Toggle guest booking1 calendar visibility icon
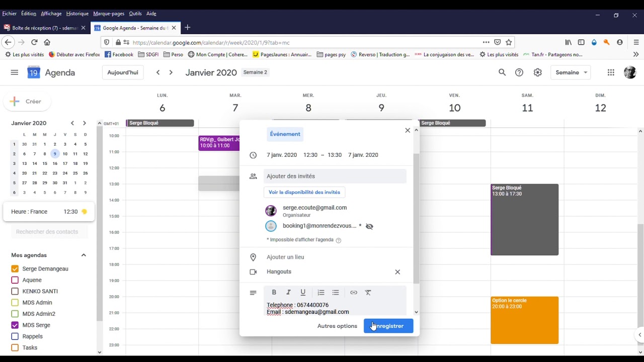This screenshot has width=644, height=362. tap(369, 226)
